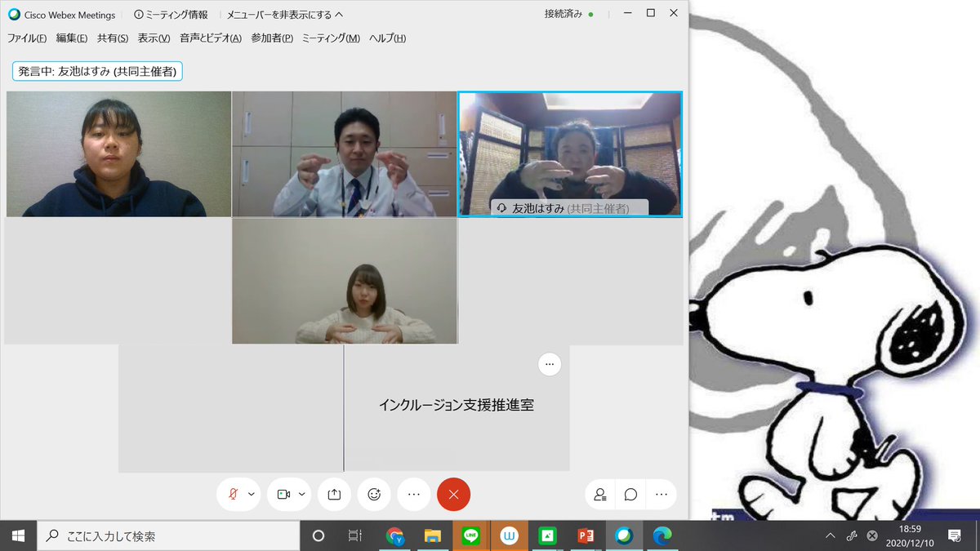980x551 pixels.
Task: Click ミーティング情報 in title bar
Action: point(171,15)
